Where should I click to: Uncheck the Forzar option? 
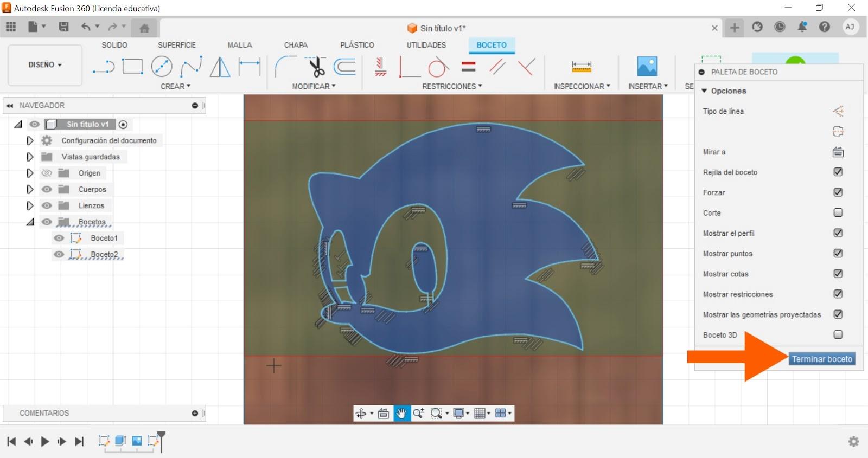838,192
